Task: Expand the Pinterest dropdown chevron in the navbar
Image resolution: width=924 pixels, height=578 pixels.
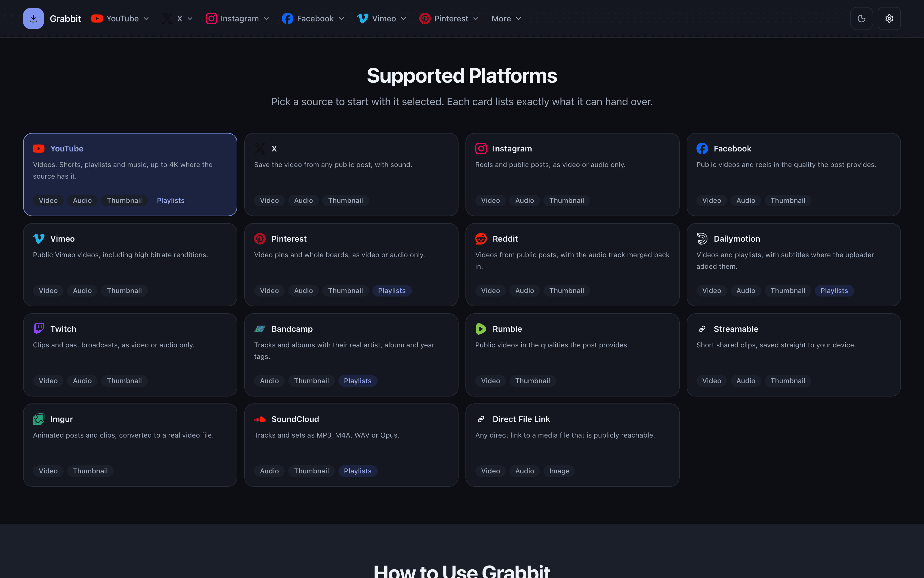Action: pos(476,19)
